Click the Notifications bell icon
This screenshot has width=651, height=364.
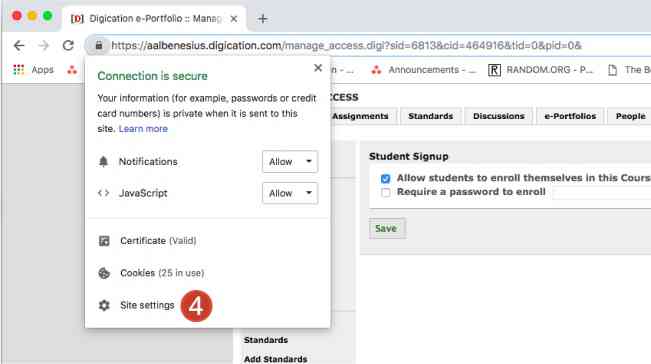tap(103, 161)
